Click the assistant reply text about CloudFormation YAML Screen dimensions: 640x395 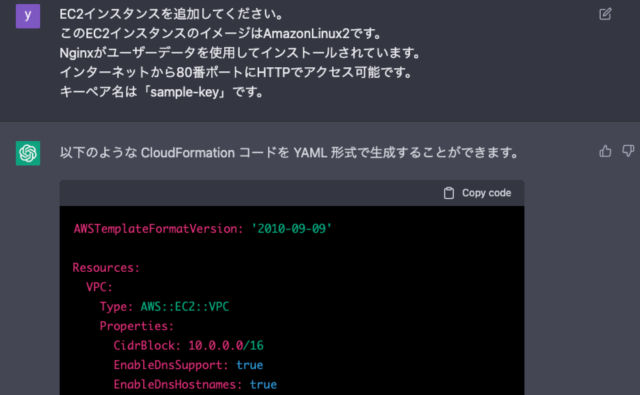pos(289,153)
